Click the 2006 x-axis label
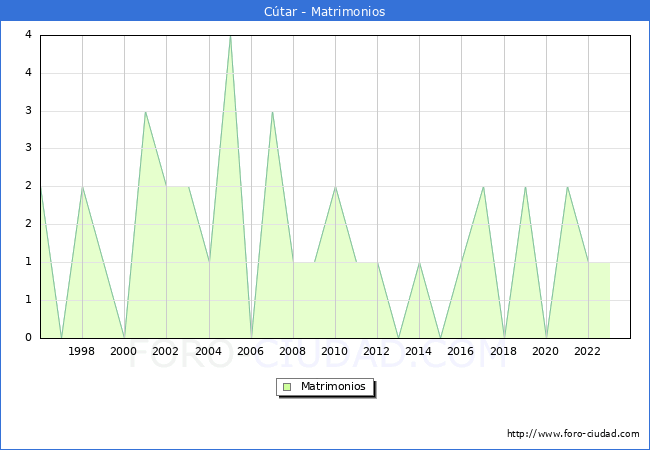650x450 pixels. click(x=251, y=351)
